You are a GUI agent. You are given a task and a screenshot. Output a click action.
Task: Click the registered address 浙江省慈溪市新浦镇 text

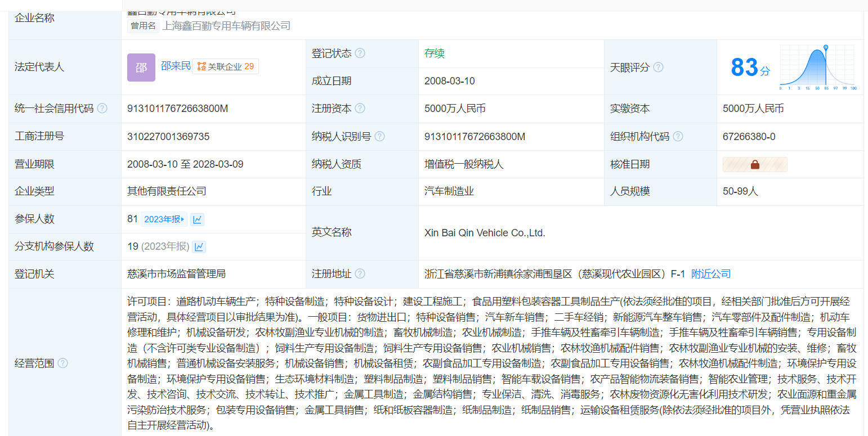click(x=554, y=274)
